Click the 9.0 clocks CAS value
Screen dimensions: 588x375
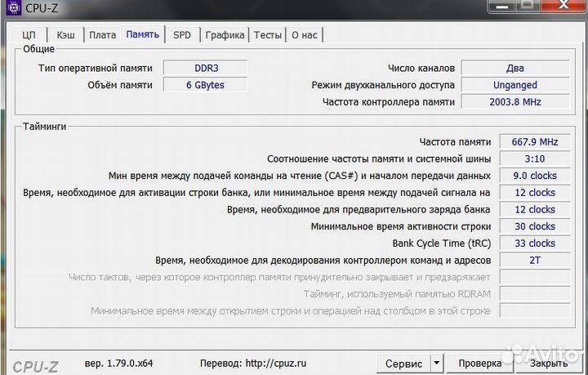pyautogui.click(x=535, y=176)
